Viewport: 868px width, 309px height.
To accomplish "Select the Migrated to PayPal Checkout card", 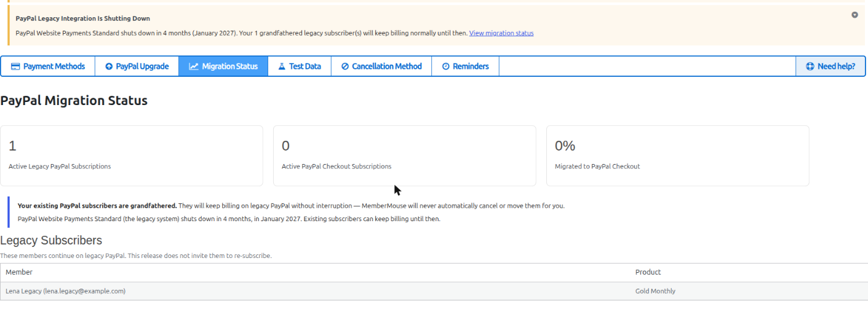I will coord(678,156).
